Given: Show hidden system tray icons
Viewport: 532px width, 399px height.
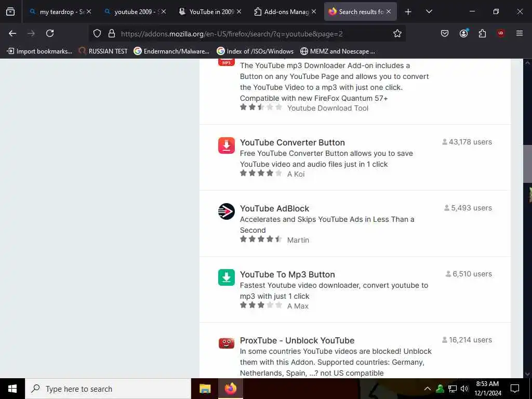Looking at the screenshot, I should (x=428, y=389).
